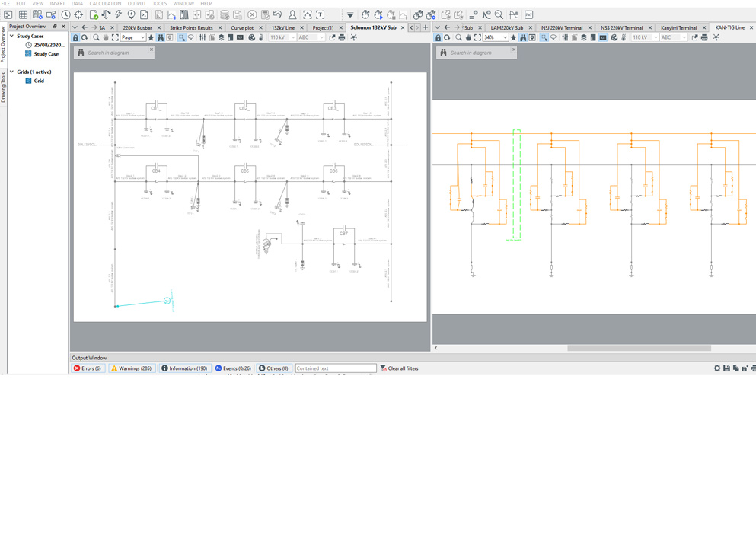Click the Contained text filter field
The width and height of the screenshot is (756, 542).
335,368
